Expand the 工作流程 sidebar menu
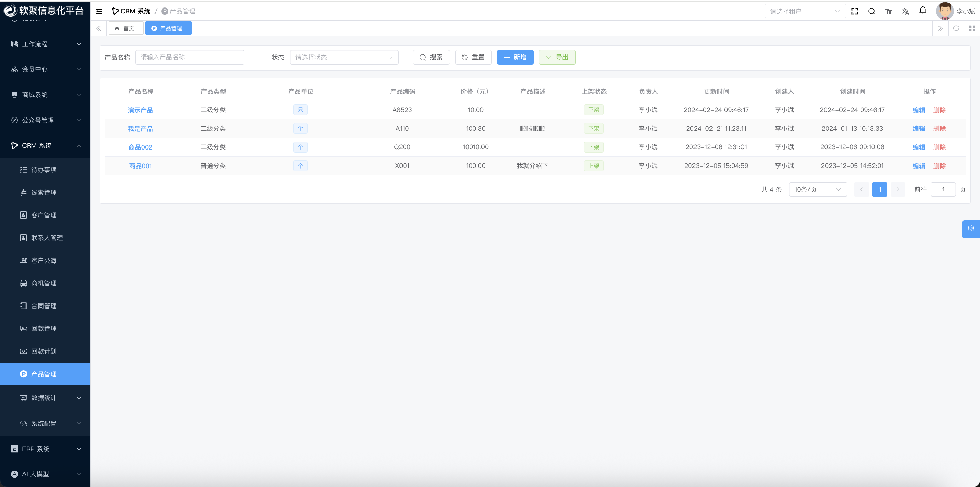980x487 pixels. tap(45, 44)
